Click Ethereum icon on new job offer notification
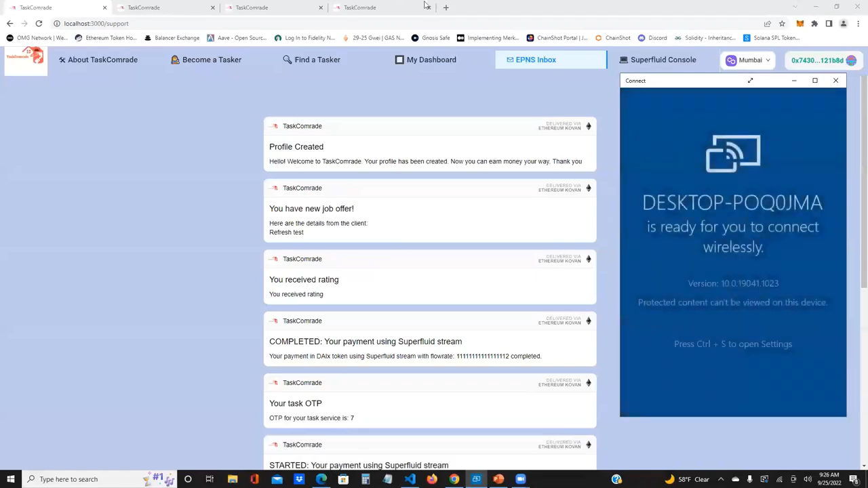Viewport: 868px width, 488px height. point(589,188)
